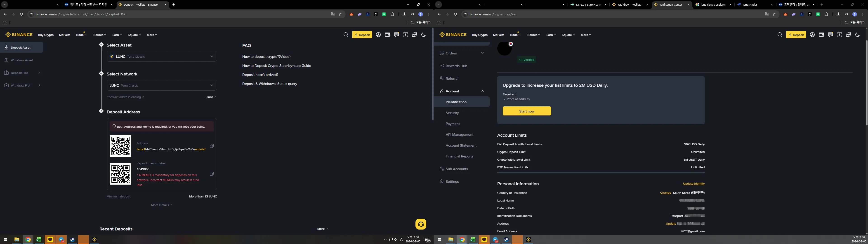Image resolution: width=868 pixels, height=244 pixels.
Task: Open search in right Binance window
Action: tap(780, 35)
